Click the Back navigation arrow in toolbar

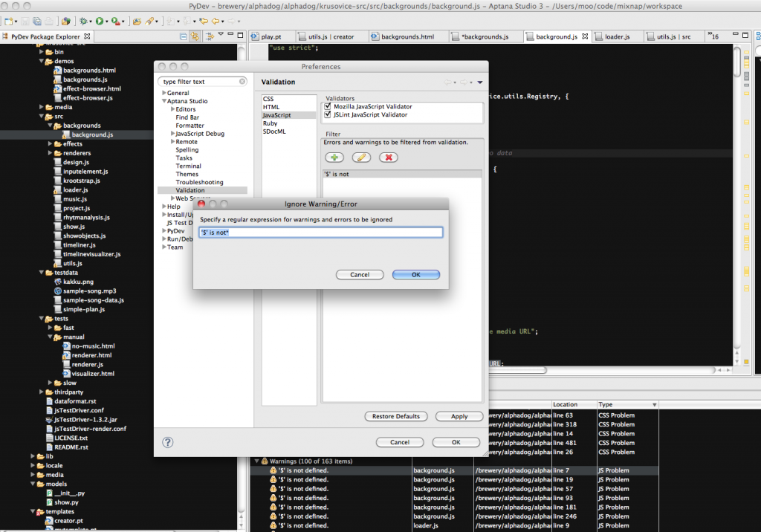(x=216, y=22)
